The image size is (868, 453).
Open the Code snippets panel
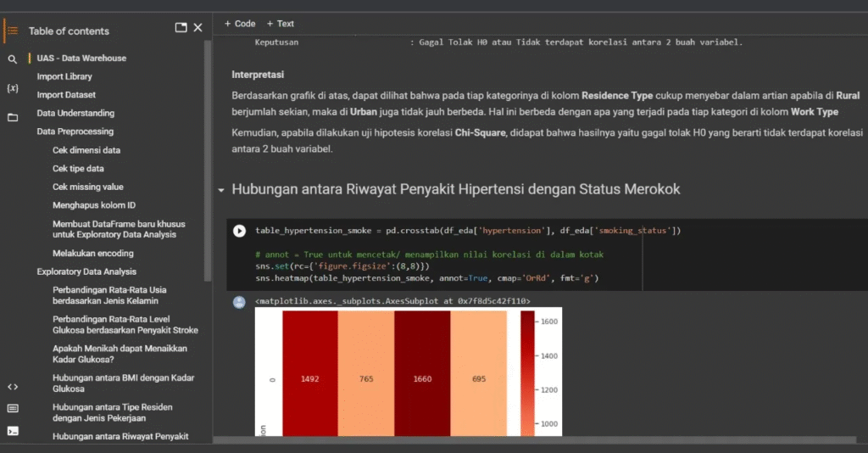pyautogui.click(x=12, y=386)
